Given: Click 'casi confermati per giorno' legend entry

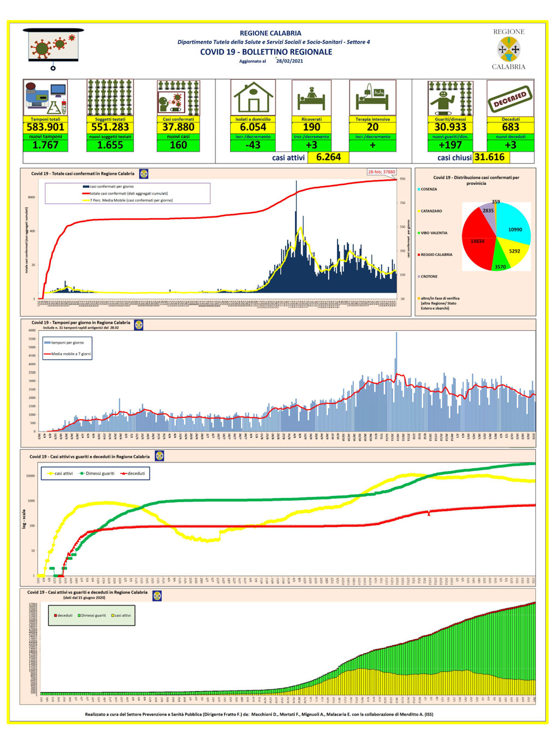Looking at the screenshot, I should 108,187.
